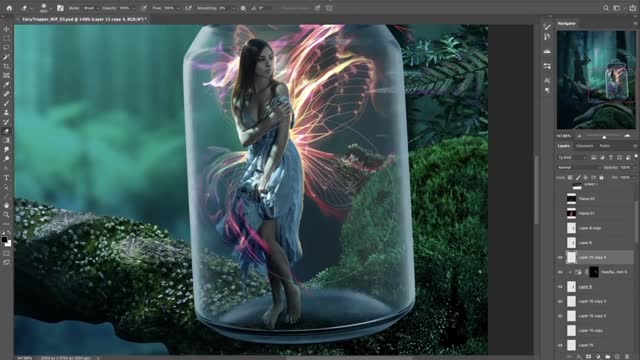Open smoothing options gear icon
The image size is (640, 360).
(243, 8)
